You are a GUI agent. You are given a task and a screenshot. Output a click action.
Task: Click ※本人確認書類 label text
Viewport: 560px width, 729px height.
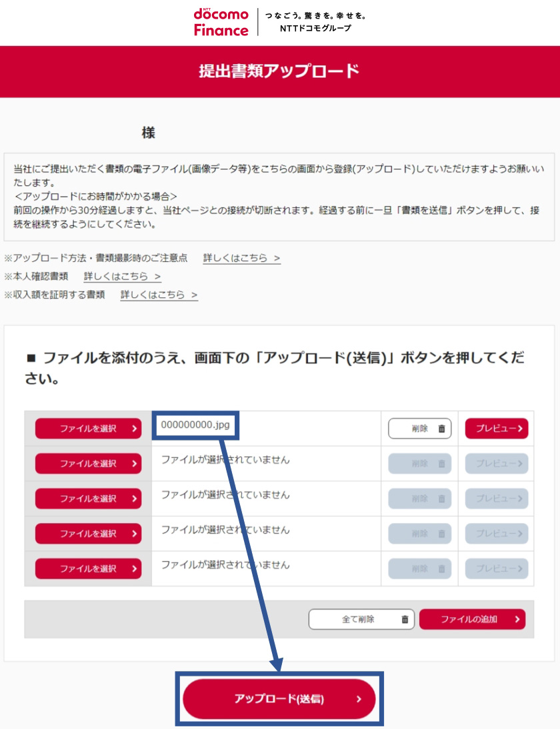point(36,277)
